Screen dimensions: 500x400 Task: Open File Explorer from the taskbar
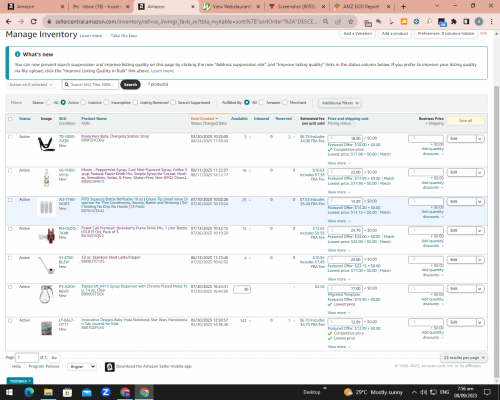click(x=48, y=392)
